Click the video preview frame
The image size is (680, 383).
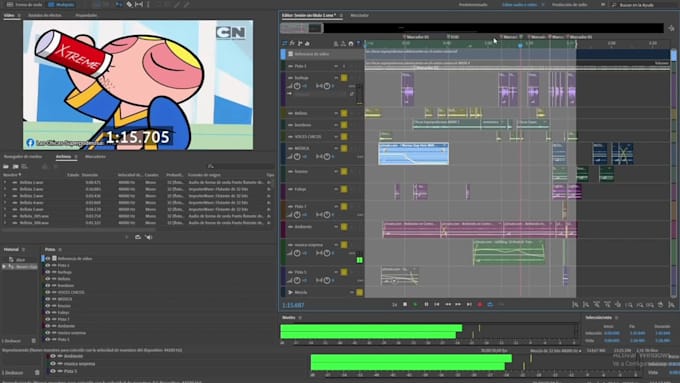[138, 85]
